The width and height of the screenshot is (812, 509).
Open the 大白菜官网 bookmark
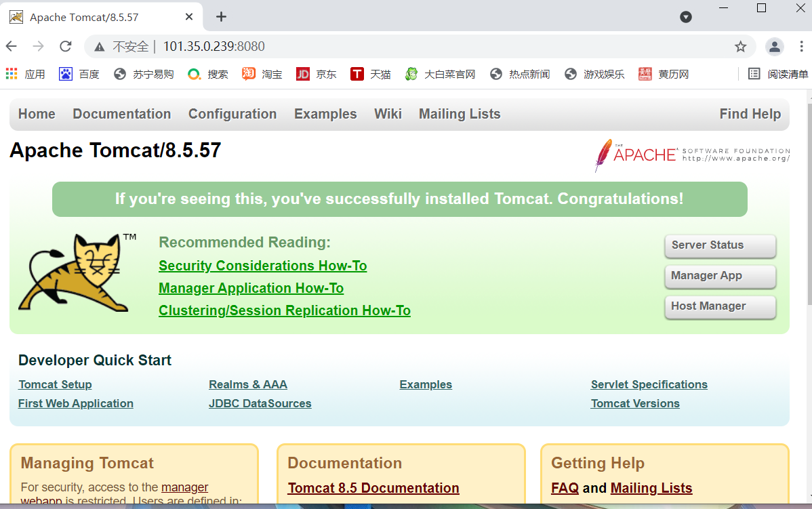(x=440, y=74)
